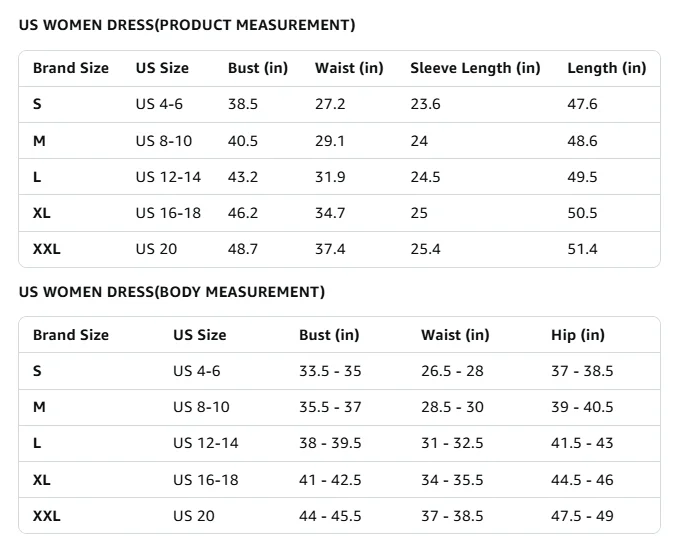Click waist range 28.5 - 30 for size M
Image resolution: width=675 pixels, height=559 pixels.
pos(452,407)
